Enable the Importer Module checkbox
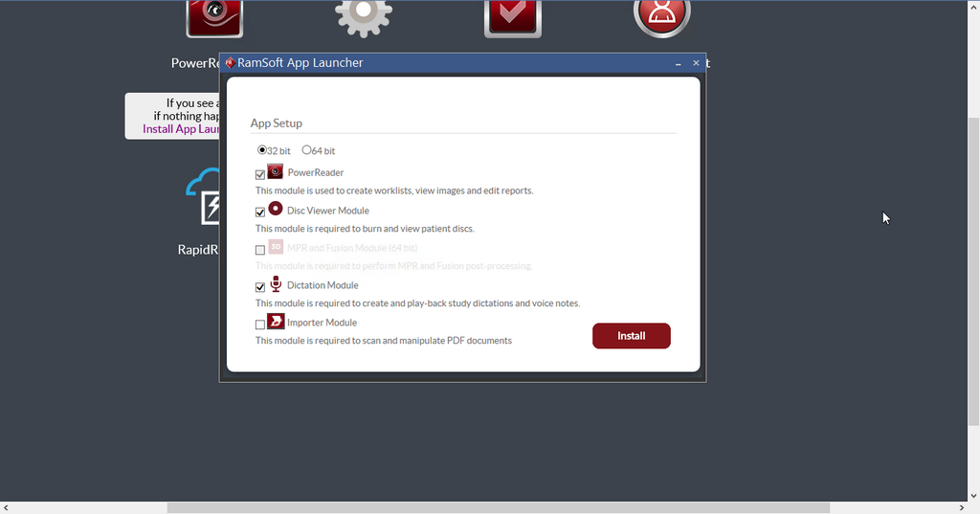The image size is (980, 514). coord(260,325)
